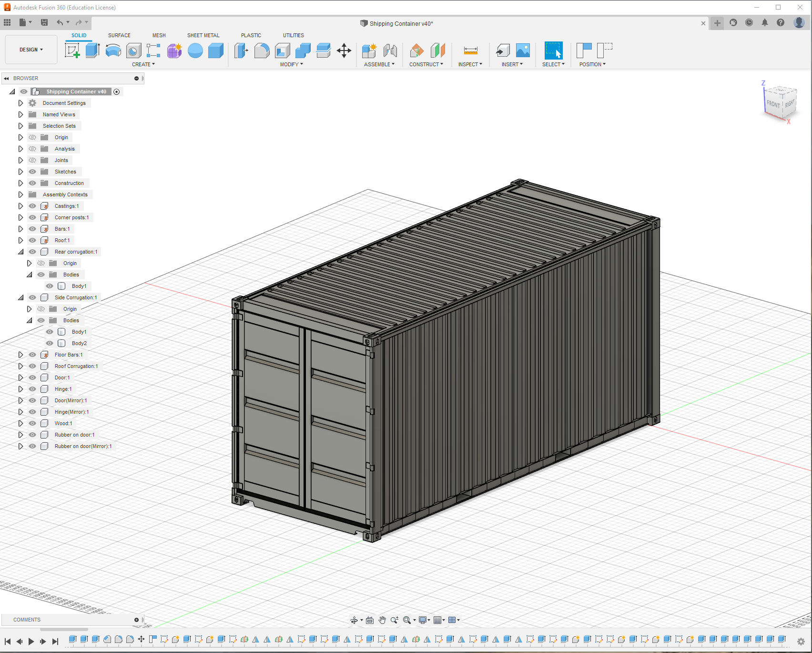Hide the Roof:1 component
812x653 pixels.
[32, 240]
